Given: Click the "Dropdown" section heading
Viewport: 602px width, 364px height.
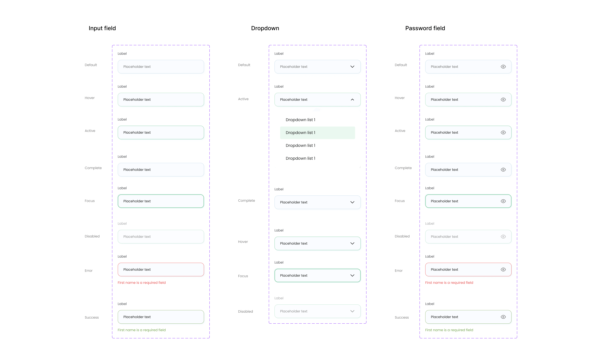Looking at the screenshot, I should (x=265, y=28).
